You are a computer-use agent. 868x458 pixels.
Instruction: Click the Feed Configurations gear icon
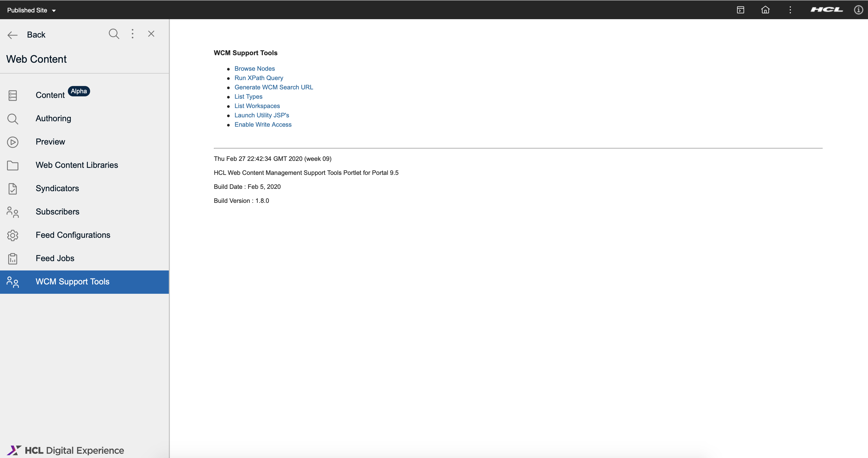(13, 235)
